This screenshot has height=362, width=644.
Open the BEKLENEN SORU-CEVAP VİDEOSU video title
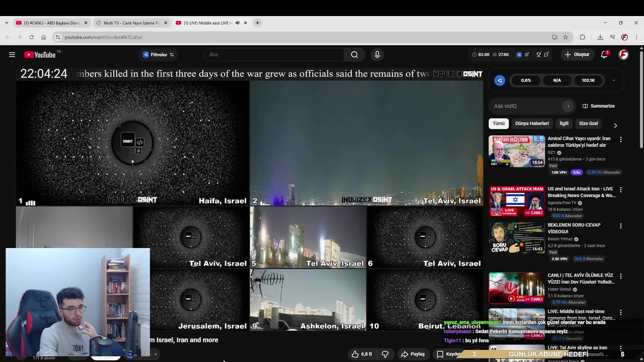point(574,228)
